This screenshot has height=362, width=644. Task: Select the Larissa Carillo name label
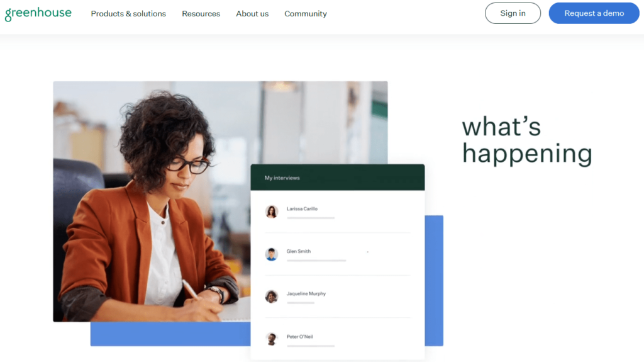click(302, 208)
